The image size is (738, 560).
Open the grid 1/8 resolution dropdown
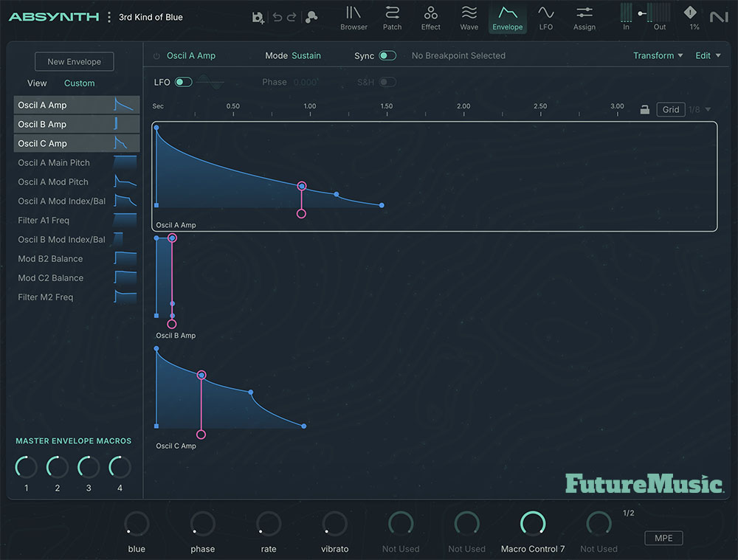pos(700,110)
